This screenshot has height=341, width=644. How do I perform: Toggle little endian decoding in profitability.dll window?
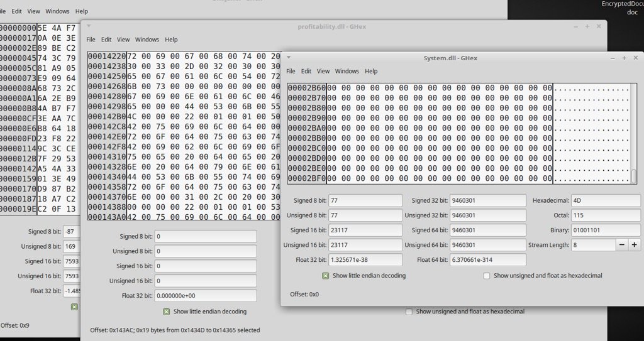click(x=166, y=311)
